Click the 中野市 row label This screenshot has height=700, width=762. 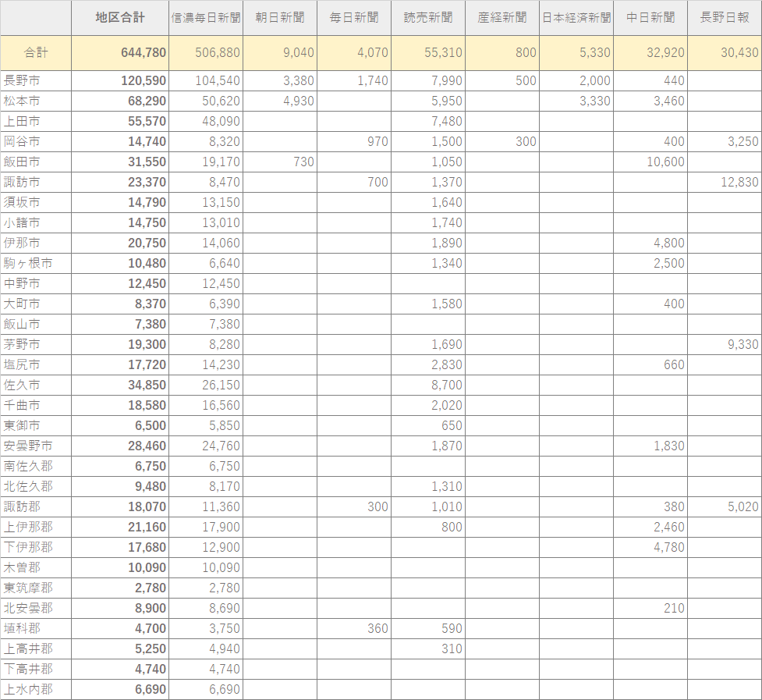coord(36,283)
